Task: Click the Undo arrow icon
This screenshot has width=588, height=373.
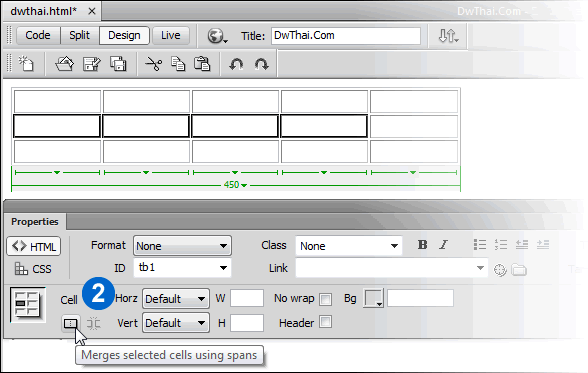Action: pos(236,64)
